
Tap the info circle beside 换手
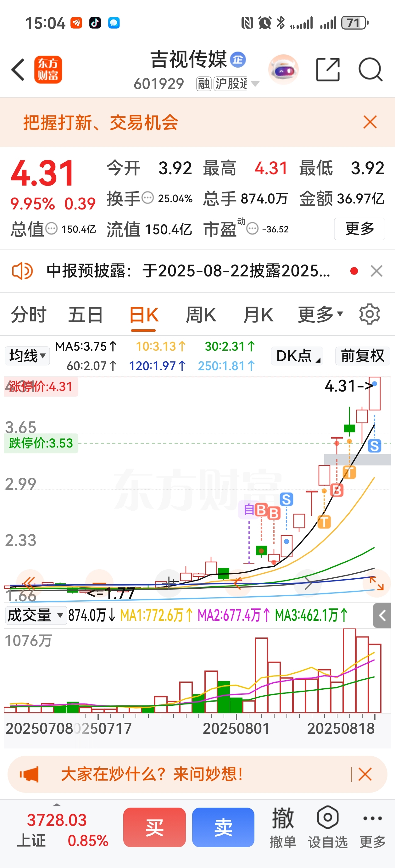coord(147,198)
